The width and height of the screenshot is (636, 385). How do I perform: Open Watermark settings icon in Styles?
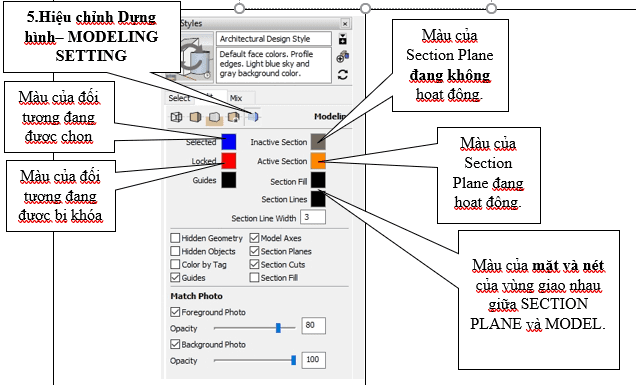[x=233, y=117]
